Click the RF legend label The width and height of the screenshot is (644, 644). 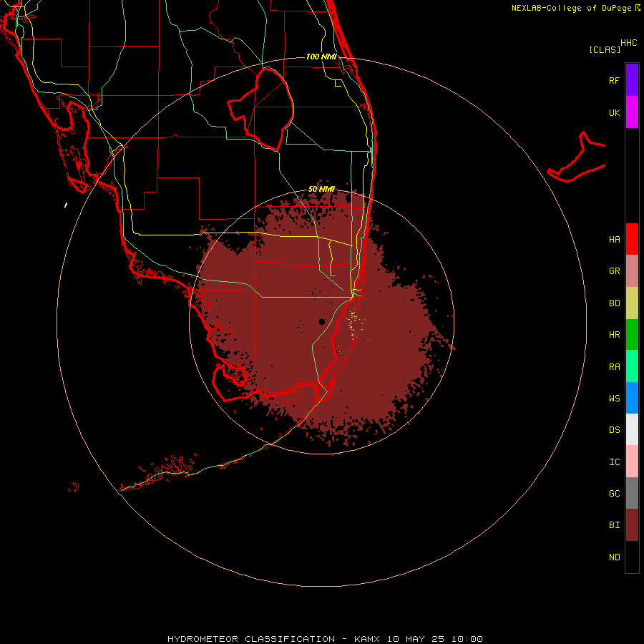coord(614,80)
